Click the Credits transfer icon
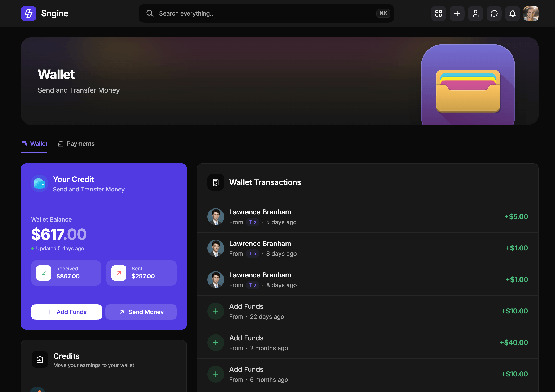This screenshot has height=392, width=555. point(40,360)
